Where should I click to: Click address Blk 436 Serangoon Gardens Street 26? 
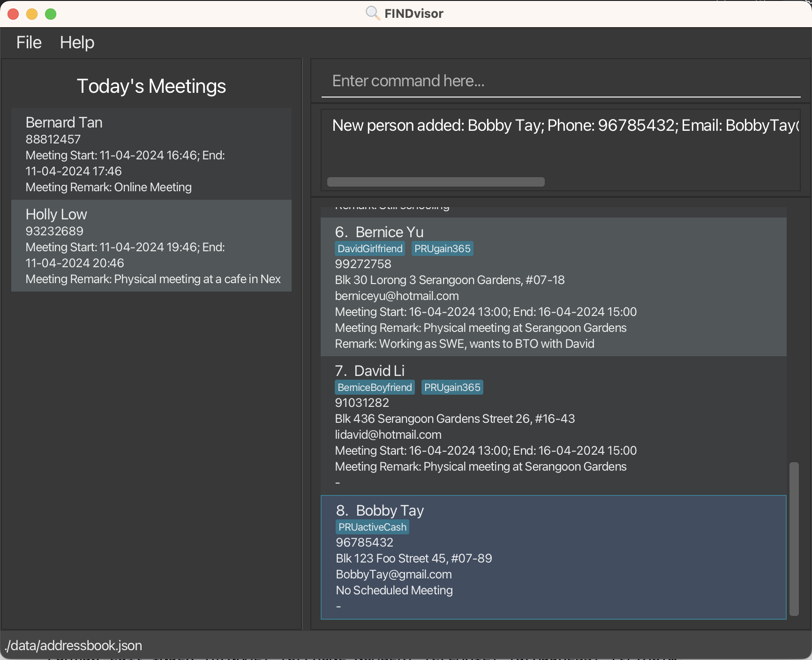click(x=455, y=419)
